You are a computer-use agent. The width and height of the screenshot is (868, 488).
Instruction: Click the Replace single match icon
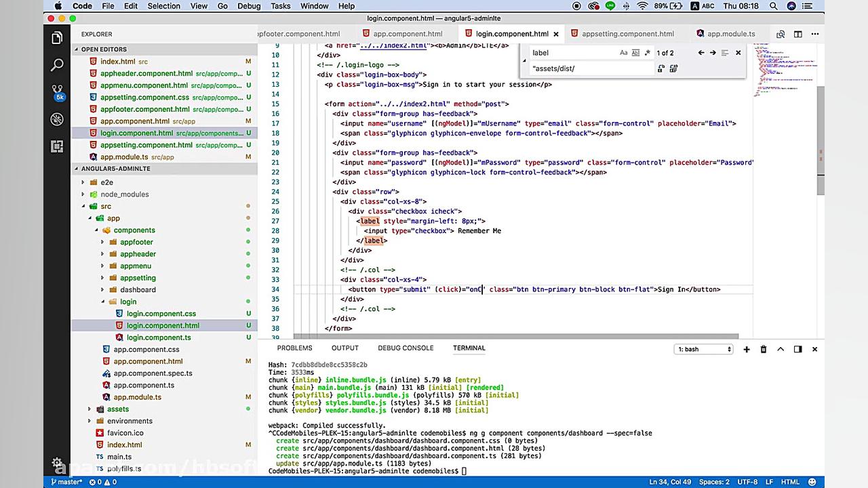click(x=660, y=68)
